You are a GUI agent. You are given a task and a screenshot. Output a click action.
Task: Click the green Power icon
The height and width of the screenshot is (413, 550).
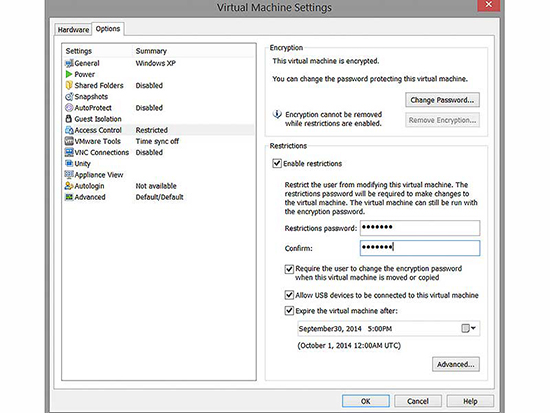pyautogui.click(x=69, y=74)
